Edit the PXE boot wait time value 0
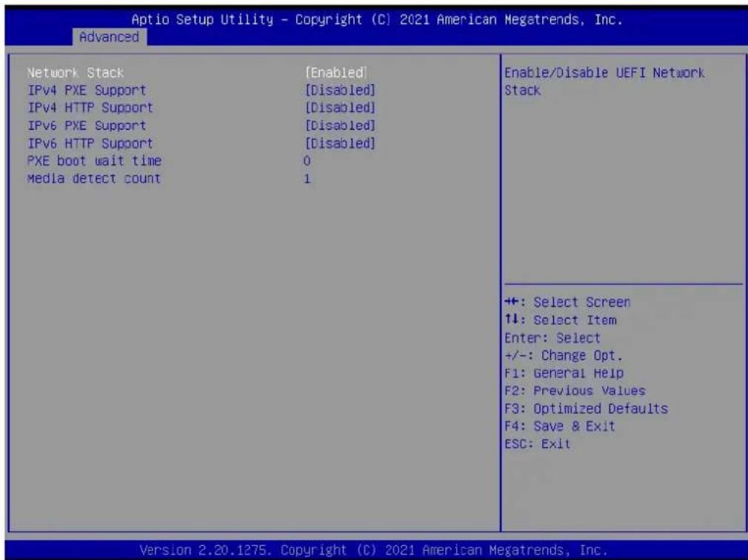 point(307,161)
